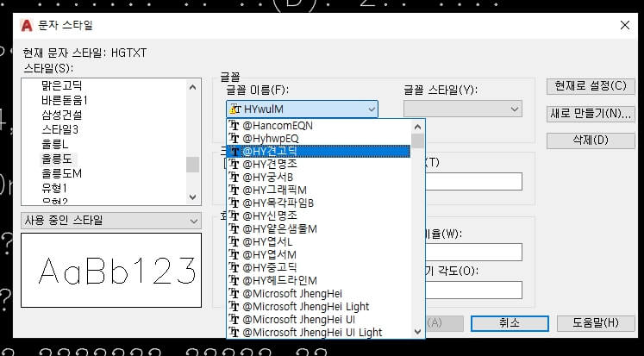Select 울릉도 style
This screenshot has width=644, height=356.
(x=58, y=159)
